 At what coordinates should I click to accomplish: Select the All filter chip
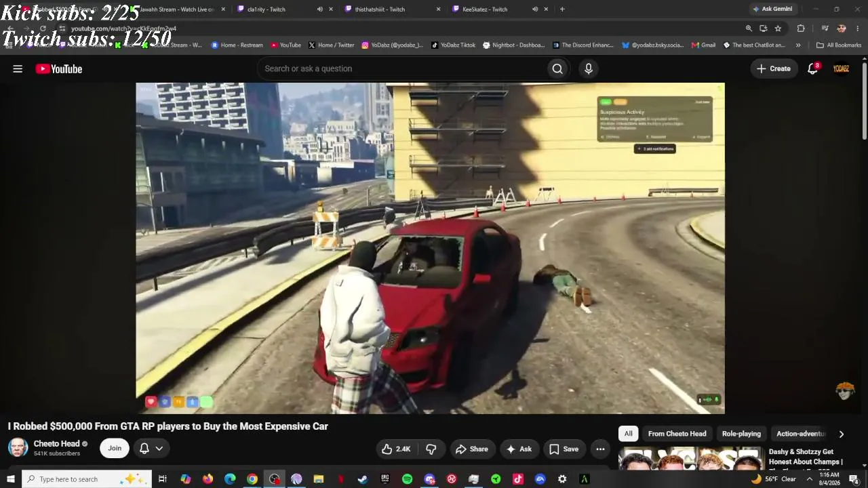[x=629, y=434]
